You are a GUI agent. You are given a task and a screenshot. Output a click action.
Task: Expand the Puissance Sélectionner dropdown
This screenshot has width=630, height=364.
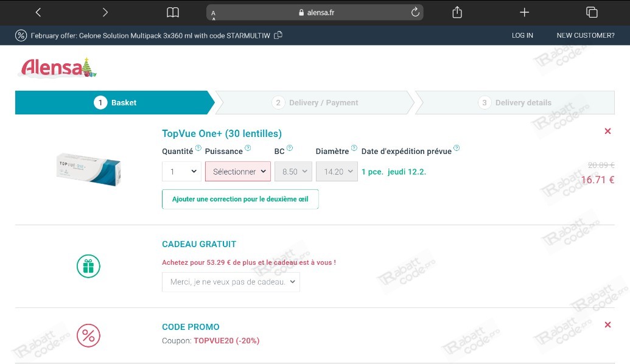click(x=238, y=172)
